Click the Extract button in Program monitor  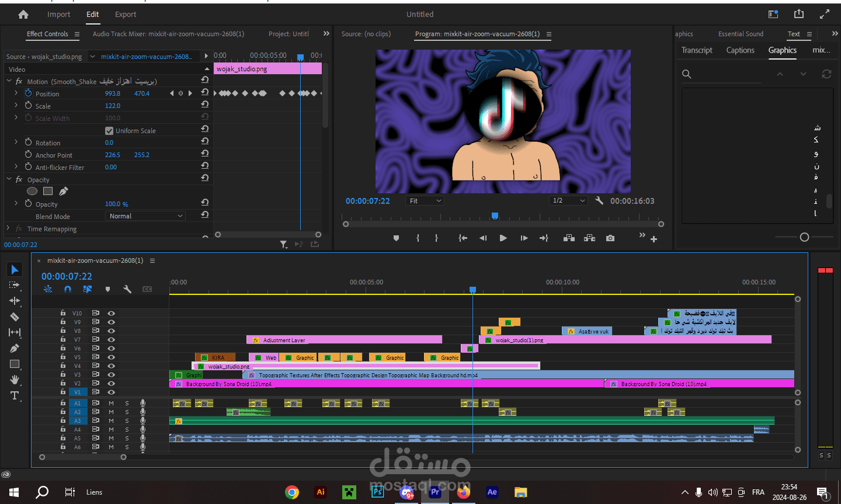click(x=589, y=238)
